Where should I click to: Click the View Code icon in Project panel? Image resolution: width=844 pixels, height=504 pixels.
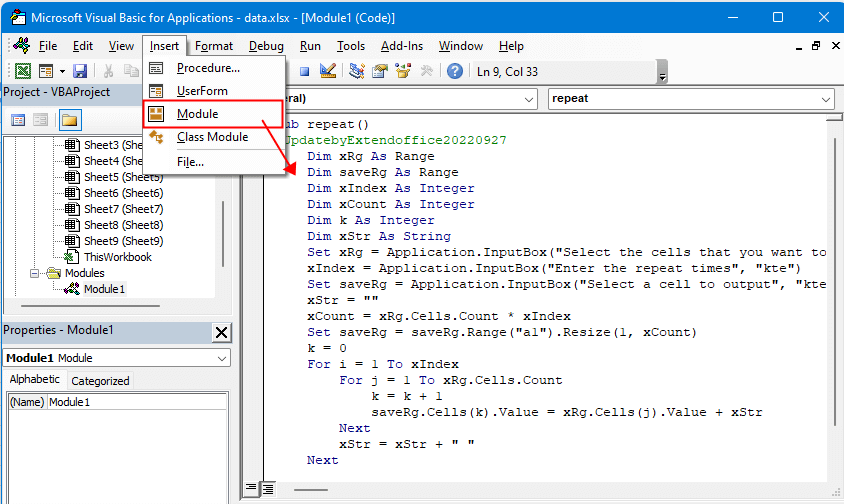click(x=18, y=120)
